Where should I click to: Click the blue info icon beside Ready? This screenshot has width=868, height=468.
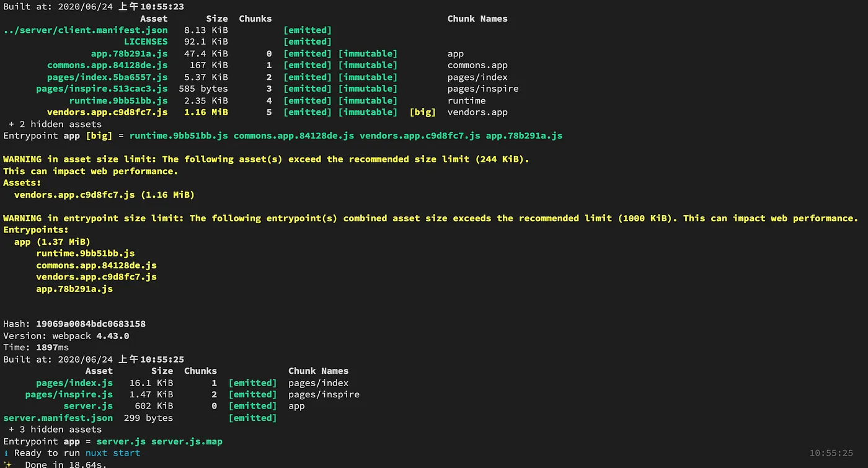click(6, 453)
